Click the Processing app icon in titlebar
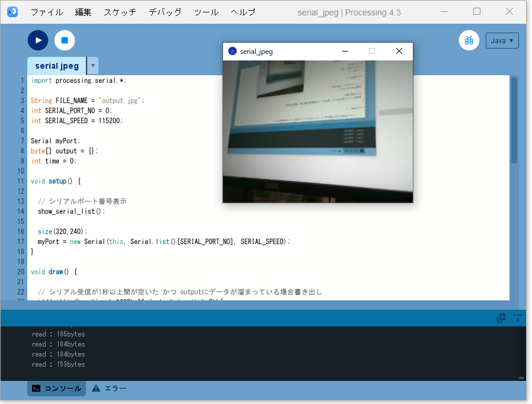Image resolution: width=532 pixels, height=404 pixels. coord(12,12)
